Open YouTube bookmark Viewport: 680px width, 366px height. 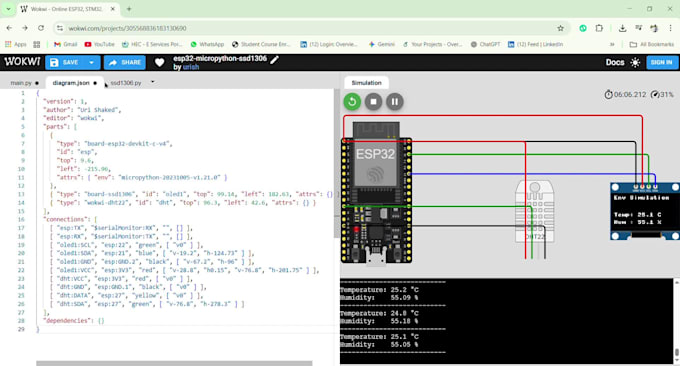click(100, 44)
